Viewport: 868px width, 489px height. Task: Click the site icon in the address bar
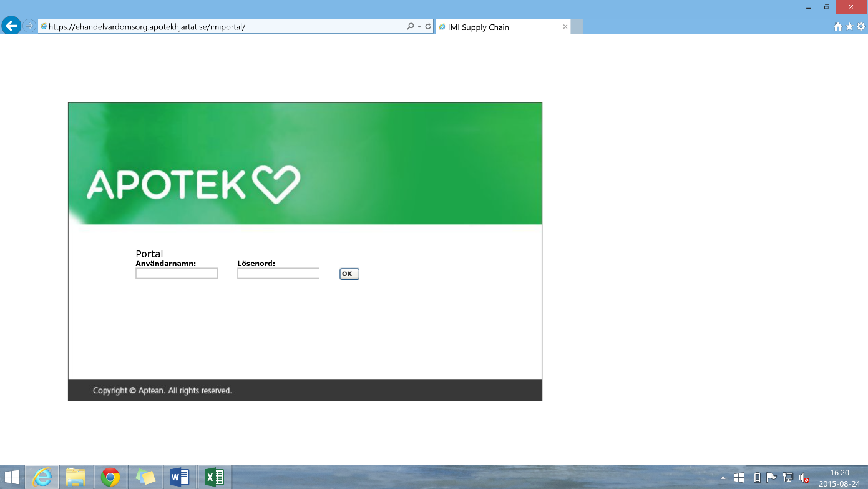pyautogui.click(x=44, y=27)
